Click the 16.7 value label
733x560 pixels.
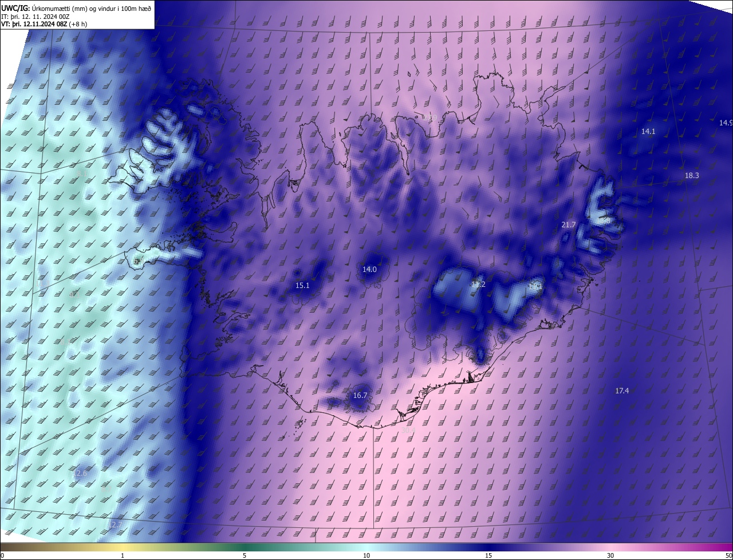tap(360, 395)
